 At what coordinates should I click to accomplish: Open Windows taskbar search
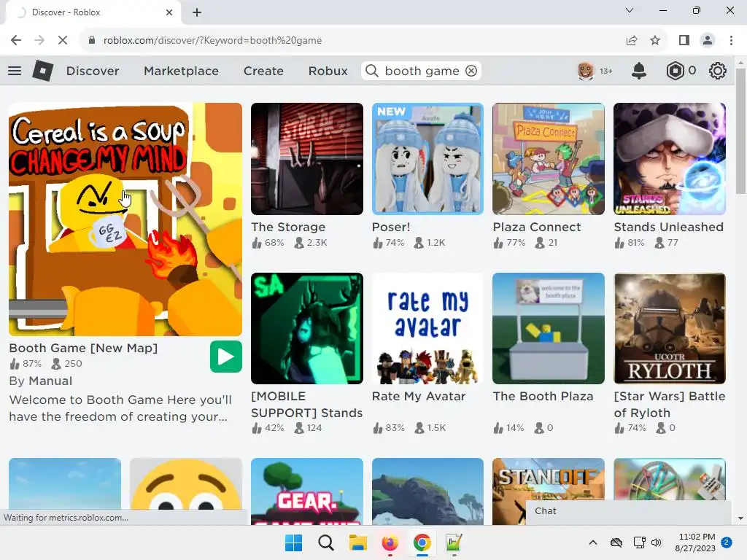click(x=326, y=542)
